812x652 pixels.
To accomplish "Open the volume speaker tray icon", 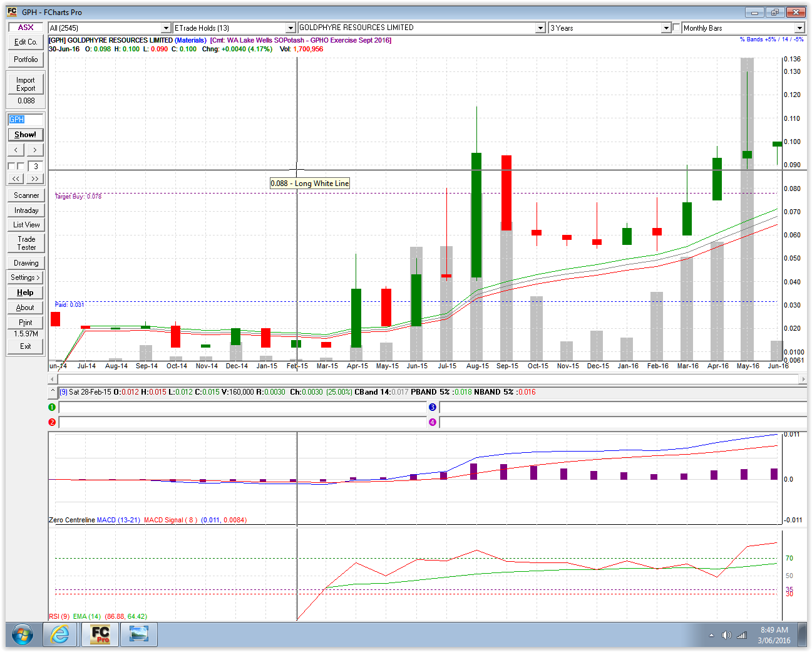I will pyautogui.click(x=726, y=635).
